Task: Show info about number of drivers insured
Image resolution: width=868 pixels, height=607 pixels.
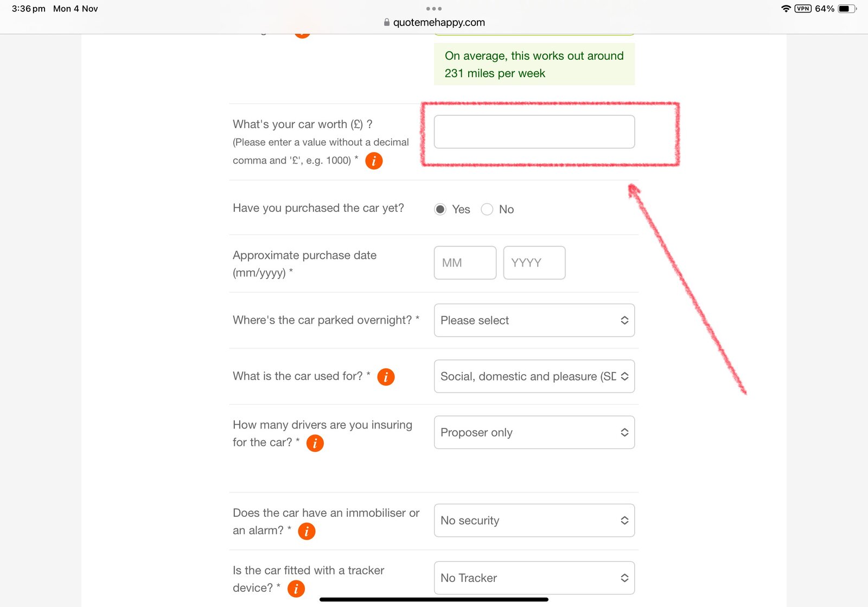Action: [315, 443]
